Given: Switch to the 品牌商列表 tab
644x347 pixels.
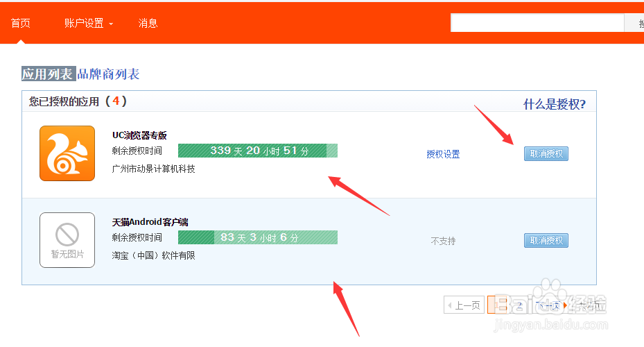Looking at the screenshot, I should pos(108,74).
